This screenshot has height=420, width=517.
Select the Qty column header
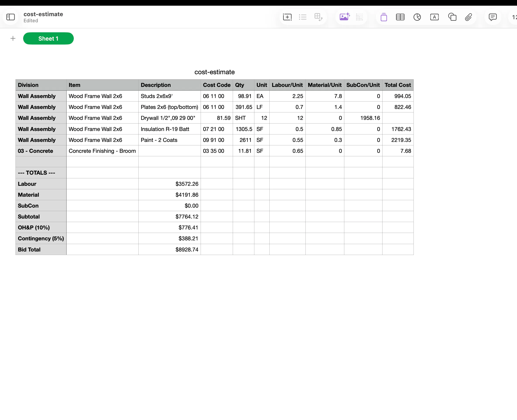(x=244, y=85)
